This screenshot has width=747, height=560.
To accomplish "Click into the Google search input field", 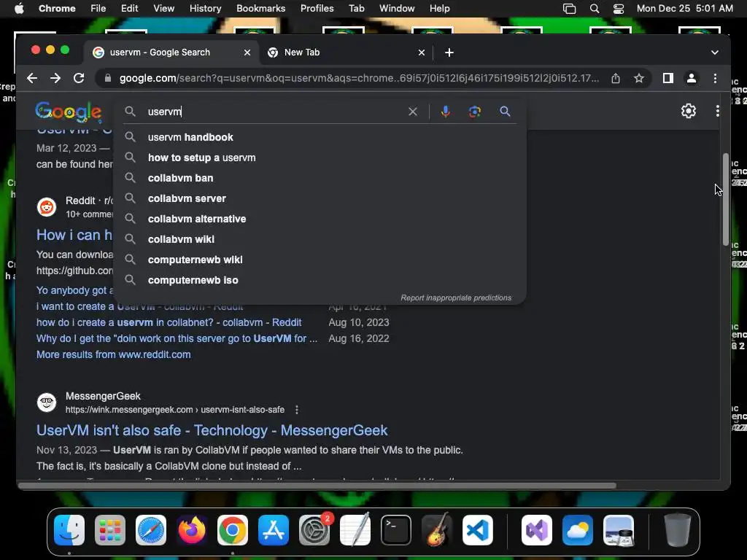I will [275, 112].
